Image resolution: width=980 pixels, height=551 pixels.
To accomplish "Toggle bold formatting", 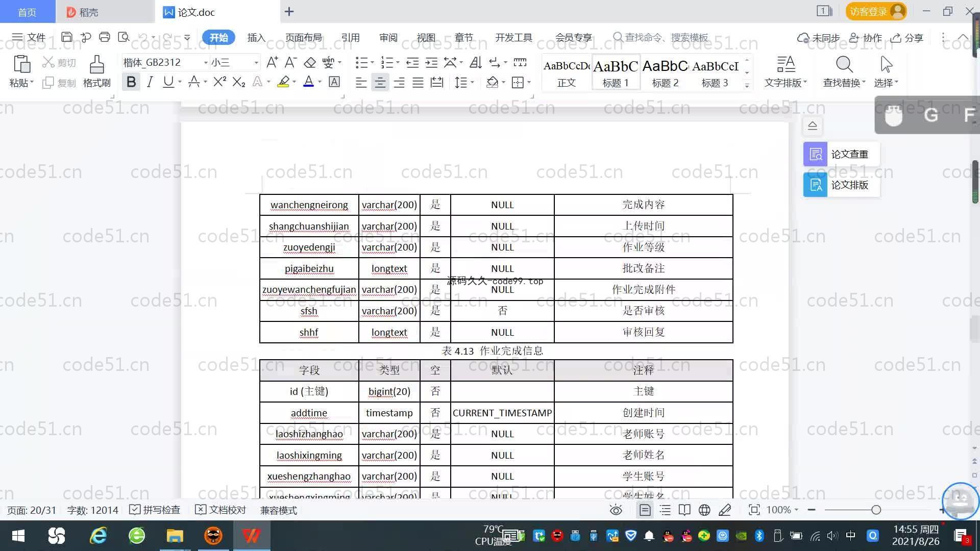I will click(x=131, y=82).
